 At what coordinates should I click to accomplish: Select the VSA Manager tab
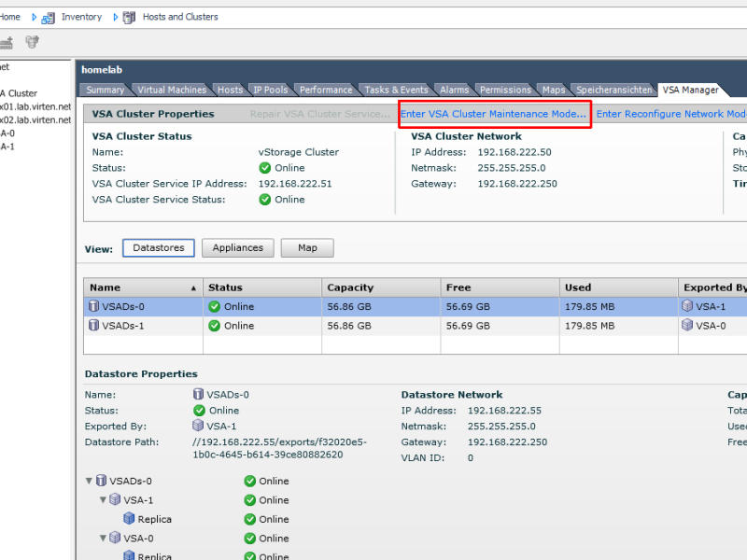690,90
